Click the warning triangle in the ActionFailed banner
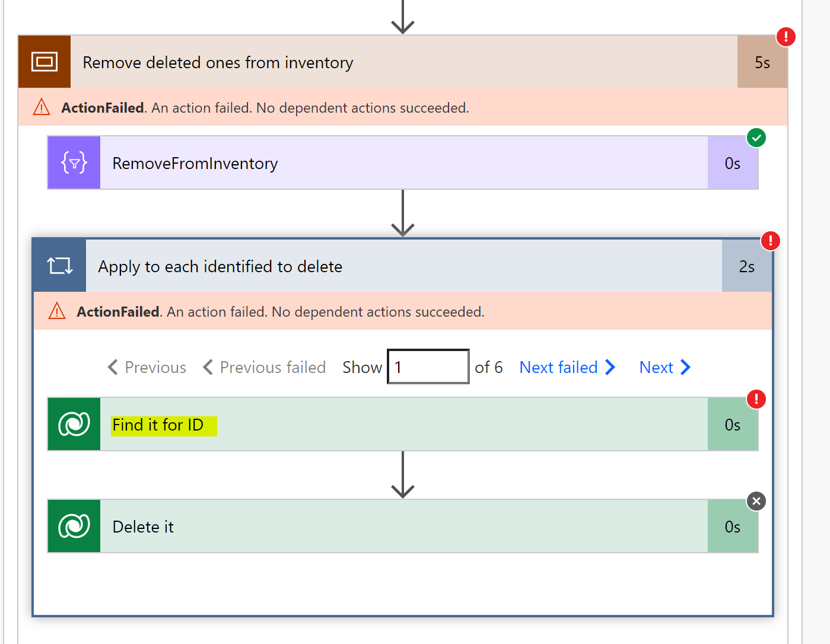830x644 pixels. 40,107
